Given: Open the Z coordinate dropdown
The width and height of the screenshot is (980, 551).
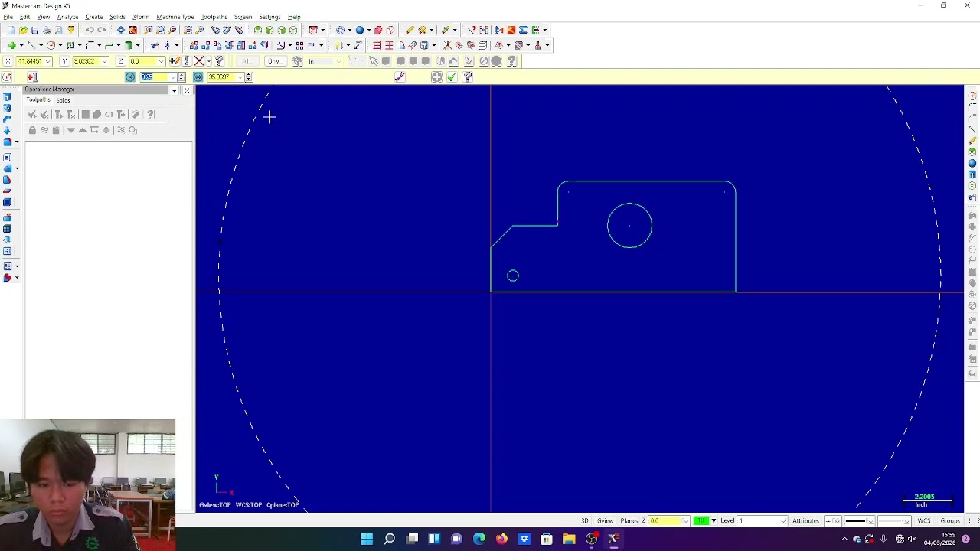Looking at the screenshot, I should tap(161, 61).
